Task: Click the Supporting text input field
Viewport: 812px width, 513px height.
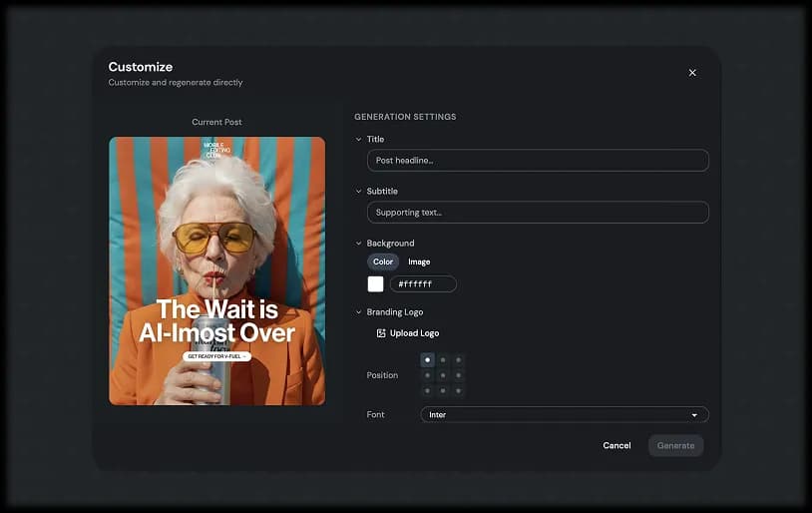Action: click(538, 213)
